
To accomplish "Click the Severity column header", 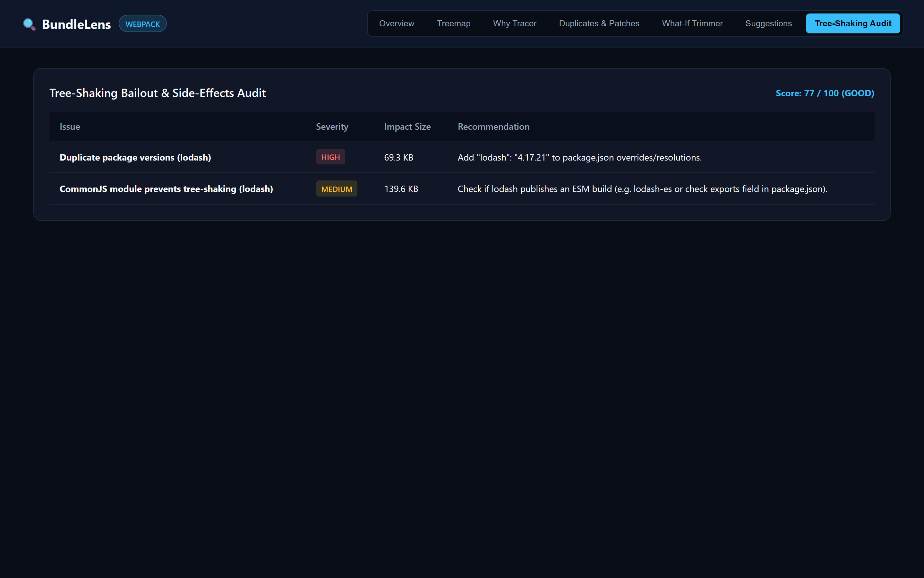I will pos(332,127).
